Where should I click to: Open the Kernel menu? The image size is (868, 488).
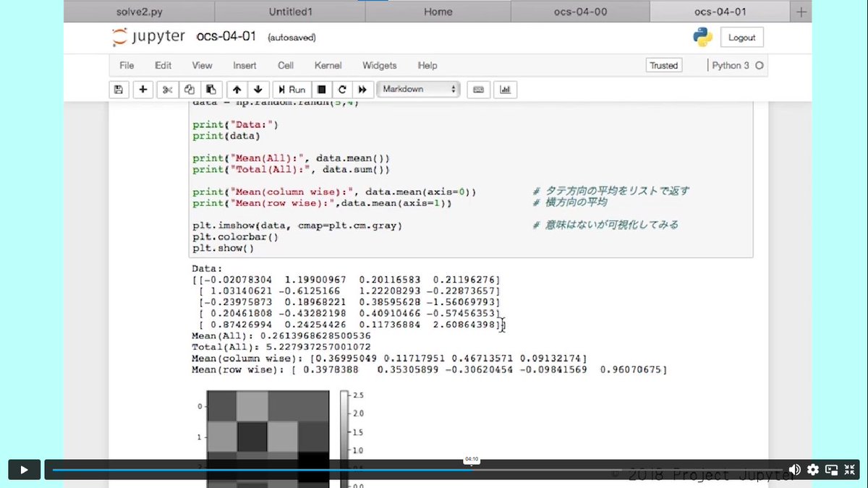coord(328,65)
